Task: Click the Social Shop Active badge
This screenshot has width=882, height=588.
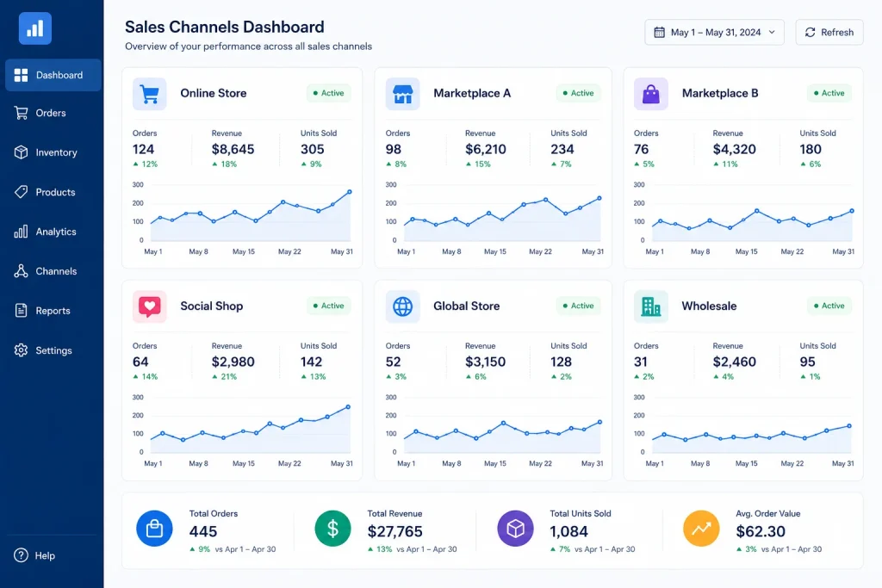Action: (328, 306)
